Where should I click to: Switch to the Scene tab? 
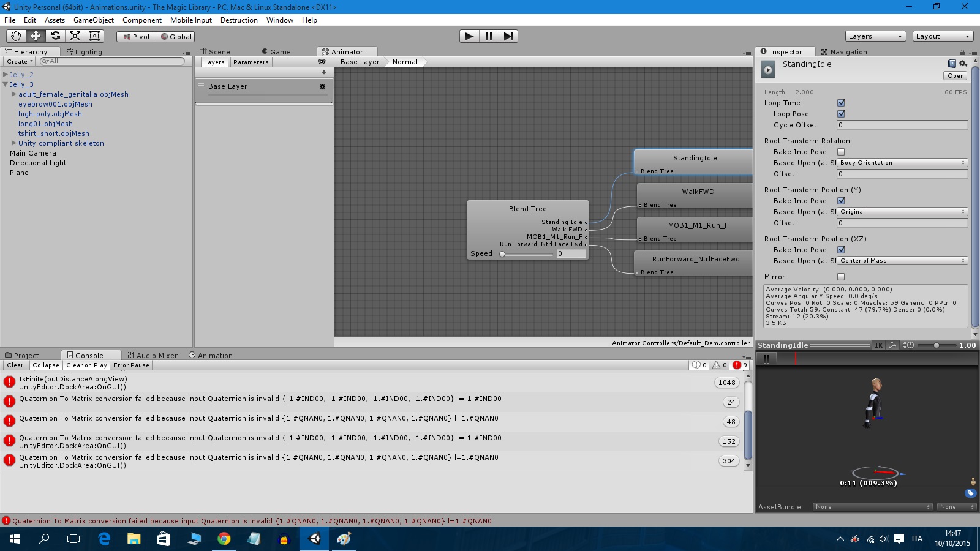pyautogui.click(x=216, y=52)
